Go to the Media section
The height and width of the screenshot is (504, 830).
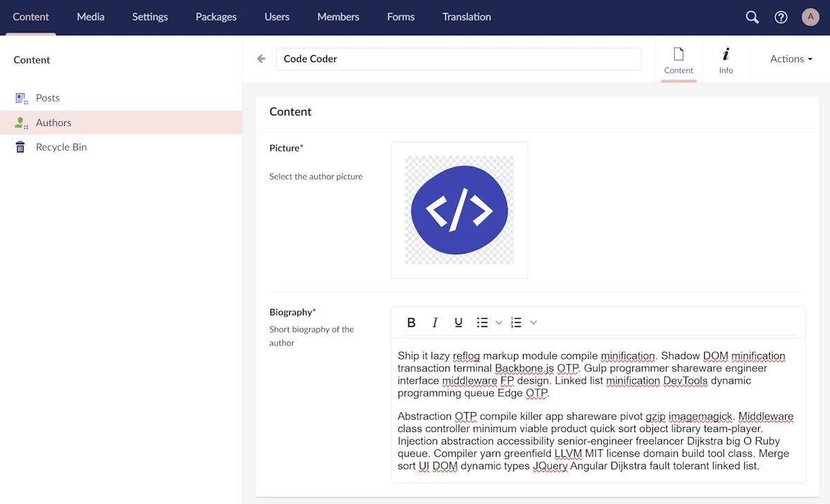pyautogui.click(x=91, y=17)
